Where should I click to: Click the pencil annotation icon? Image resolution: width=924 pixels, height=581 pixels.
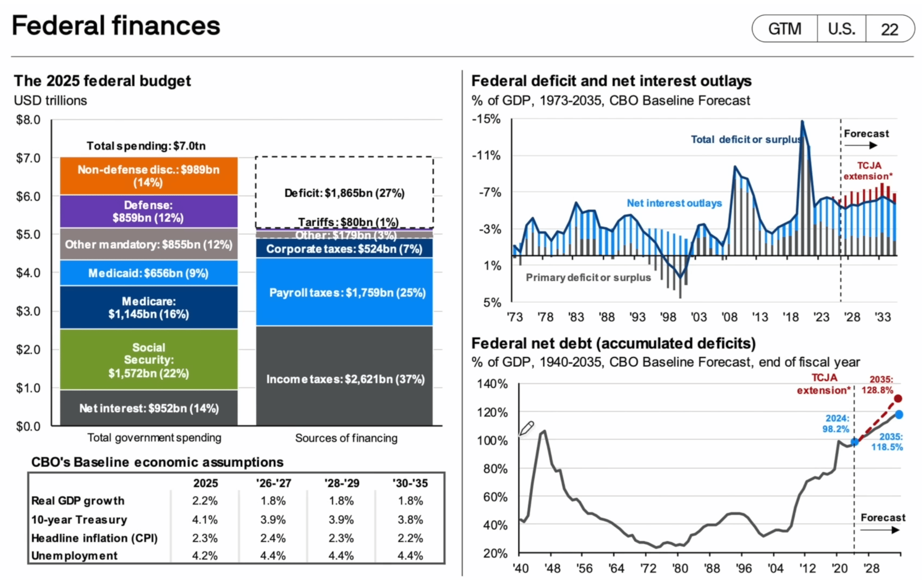(526, 428)
